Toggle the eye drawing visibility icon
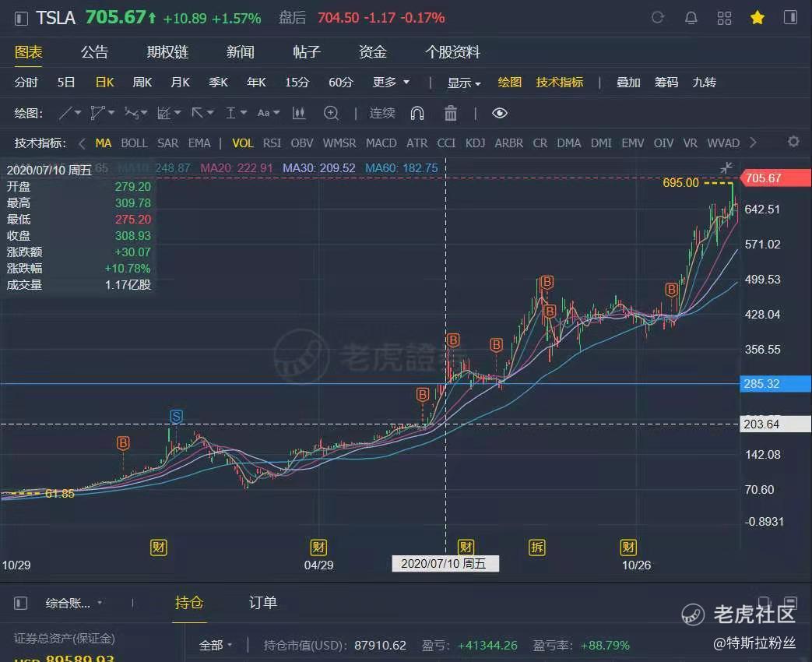The width and height of the screenshot is (812, 662). point(500,113)
